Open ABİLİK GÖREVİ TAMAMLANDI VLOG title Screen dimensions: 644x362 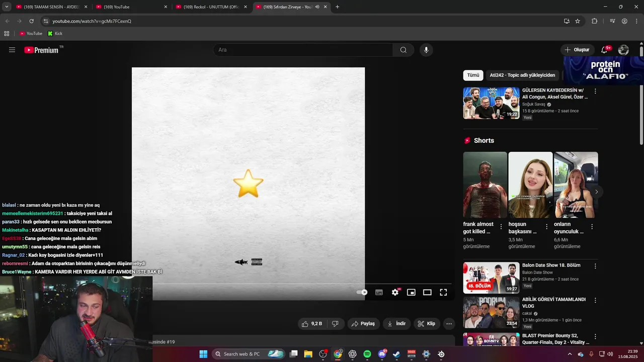click(x=554, y=303)
